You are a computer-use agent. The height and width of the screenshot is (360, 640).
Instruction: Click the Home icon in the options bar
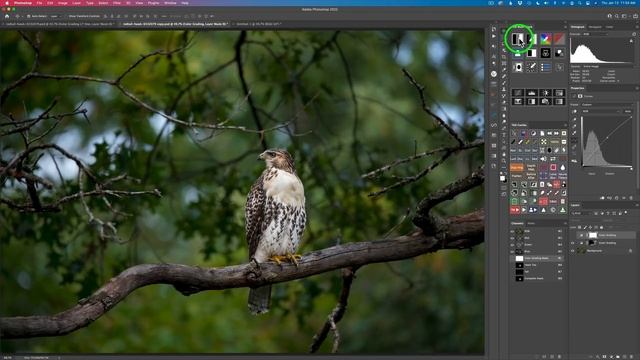[7, 16]
